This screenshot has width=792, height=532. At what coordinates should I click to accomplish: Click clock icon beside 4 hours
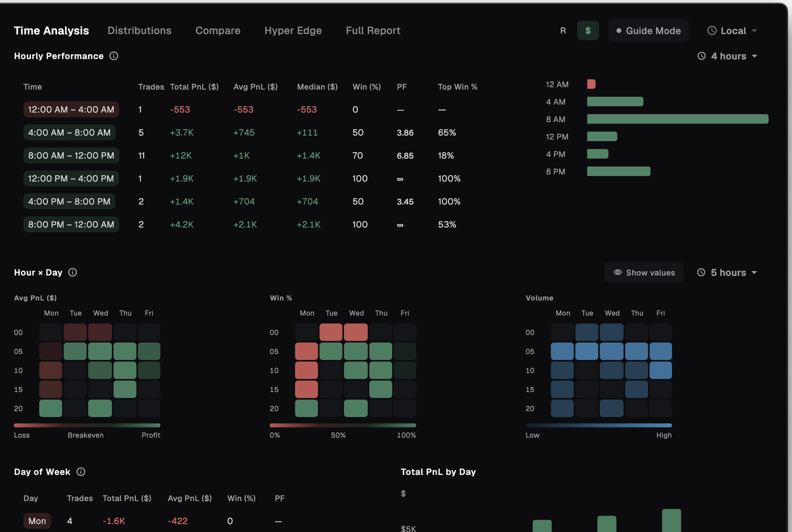pyautogui.click(x=702, y=56)
